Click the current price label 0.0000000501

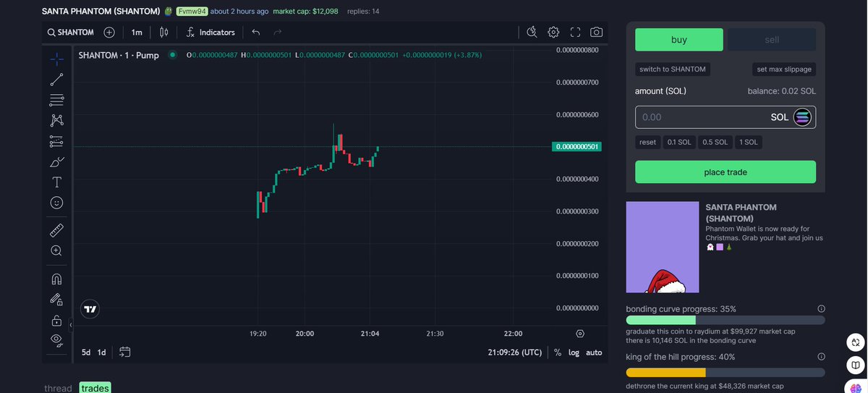coord(577,147)
